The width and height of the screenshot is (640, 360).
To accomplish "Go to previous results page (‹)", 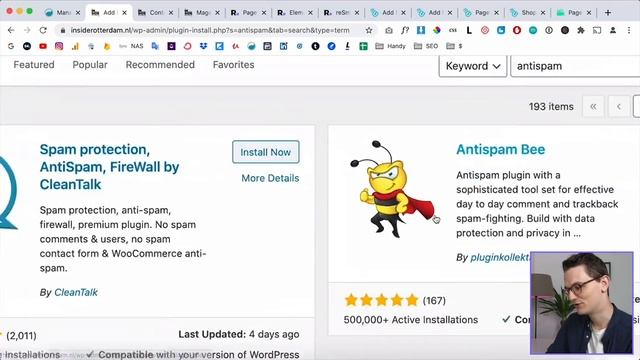I will tap(619, 107).
